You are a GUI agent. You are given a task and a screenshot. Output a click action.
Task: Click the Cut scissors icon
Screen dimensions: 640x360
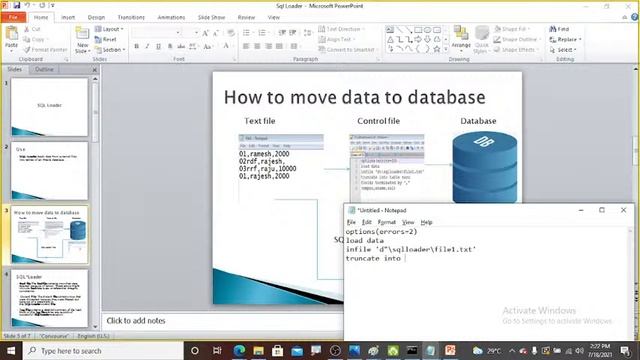click(27, 29)
